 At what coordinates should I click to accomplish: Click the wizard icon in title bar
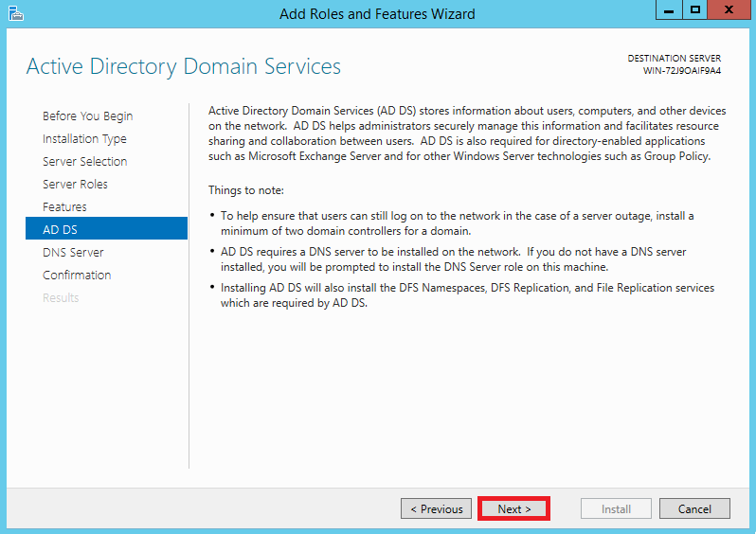pos(15,13)
